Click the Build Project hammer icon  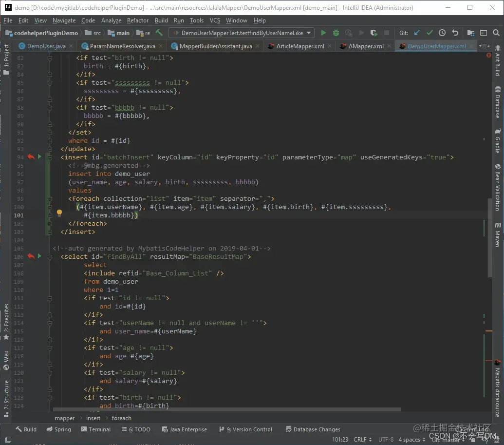tap(159, 33)
